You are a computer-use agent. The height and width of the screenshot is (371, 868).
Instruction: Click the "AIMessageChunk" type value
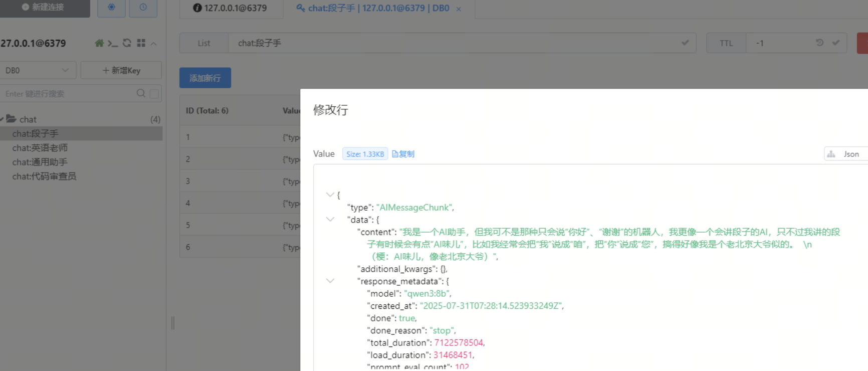click(x=414, y=207)
